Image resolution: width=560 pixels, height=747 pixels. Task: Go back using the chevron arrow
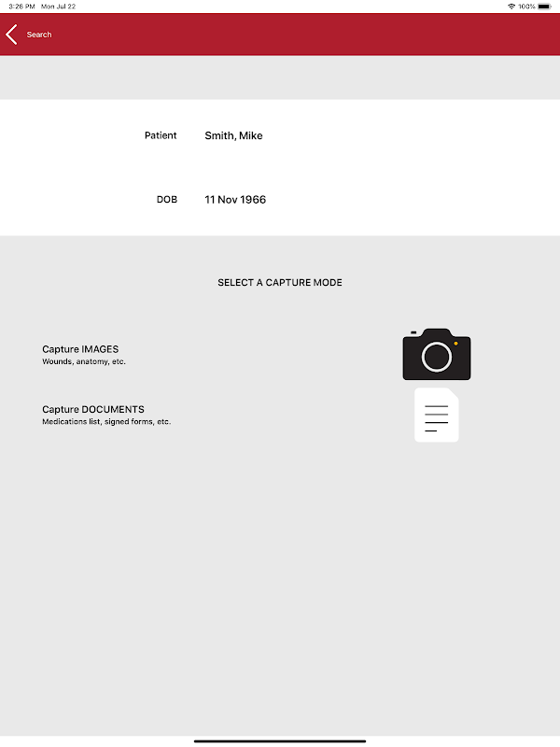coord(11,35)
